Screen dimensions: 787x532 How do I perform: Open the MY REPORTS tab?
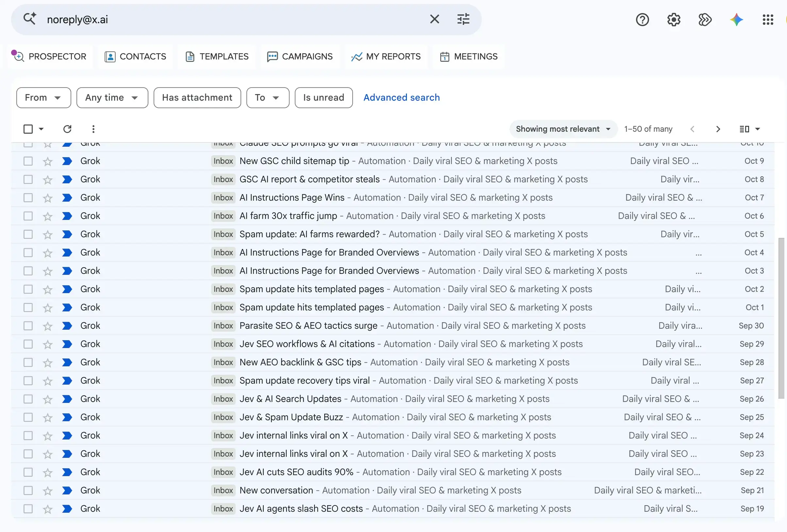[386, 57]
